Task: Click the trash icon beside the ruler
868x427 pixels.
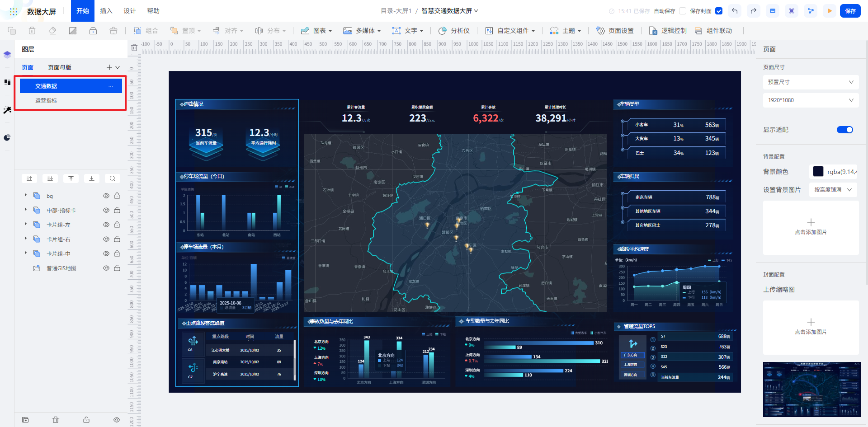Action: coord(134,47)
